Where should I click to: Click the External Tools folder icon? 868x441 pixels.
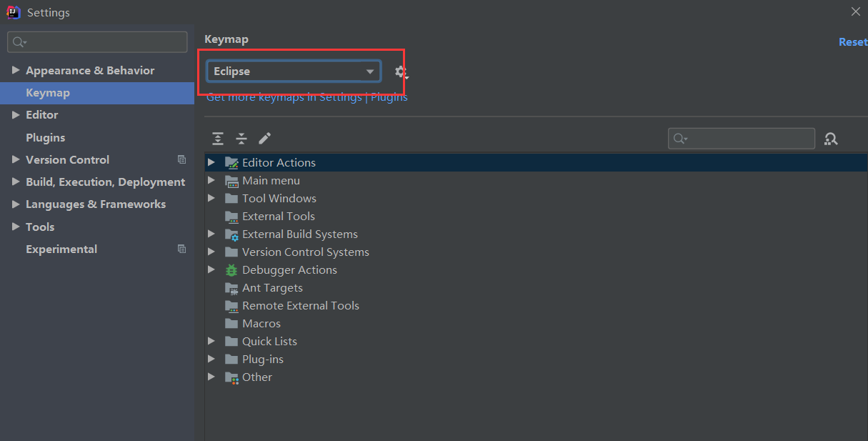[x=231, y=217]
